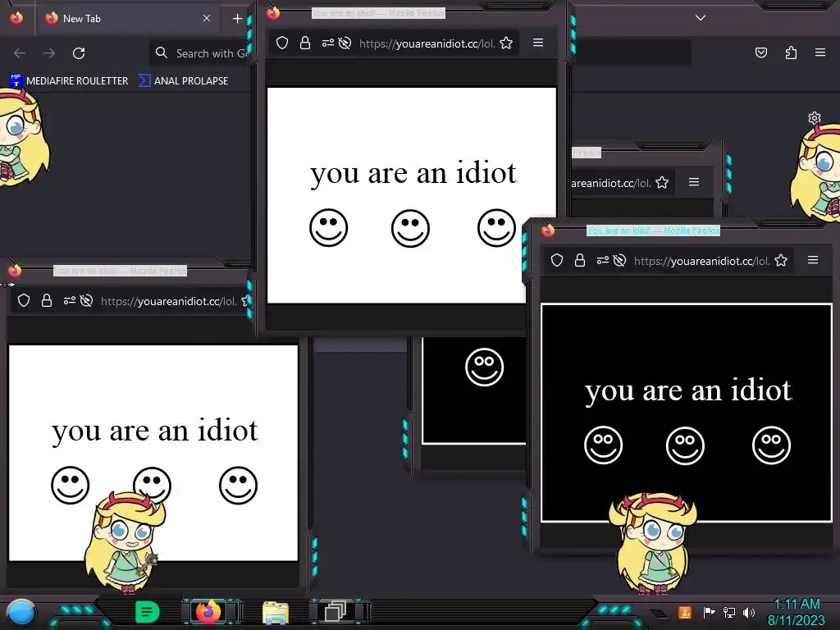This screenshot has height=630, width=840.
Task: Click autoplay blocked icon in top-center popup
Action: click(x=345, y=43)
